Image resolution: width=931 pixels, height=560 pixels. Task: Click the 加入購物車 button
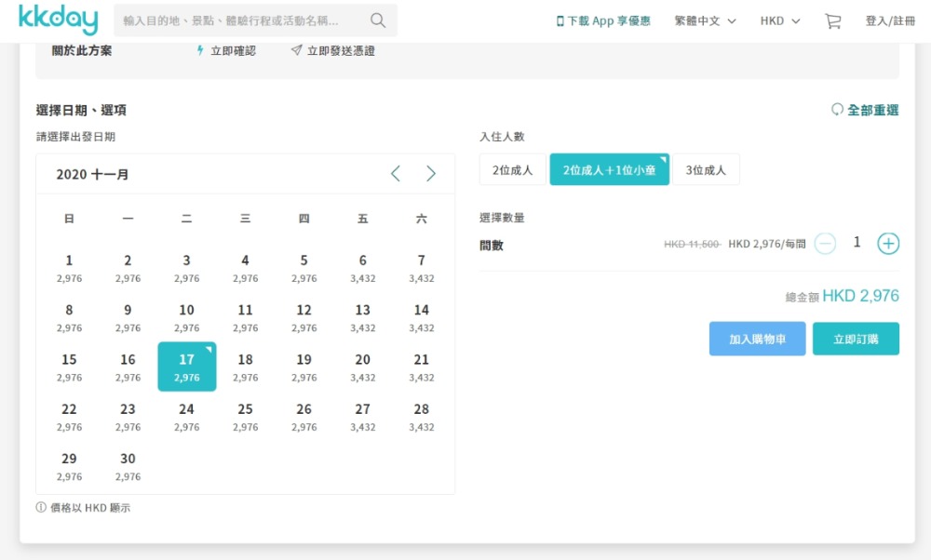tap(757, 340)
